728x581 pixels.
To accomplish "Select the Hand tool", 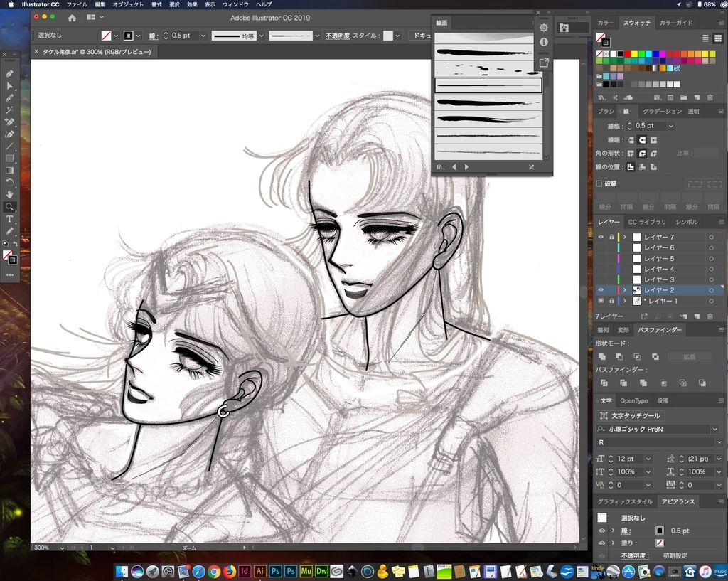I will (x=9, y=195).
